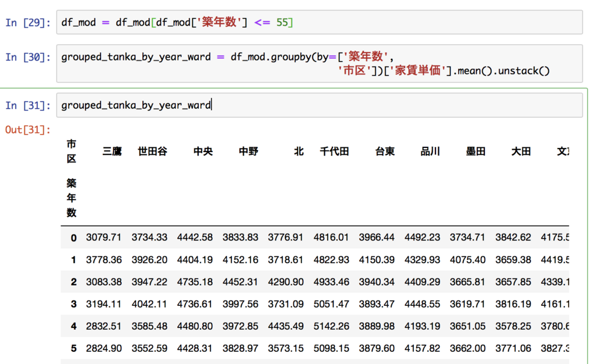Click the 墨田 column header
597x364 pixels.
coord(476,151)
